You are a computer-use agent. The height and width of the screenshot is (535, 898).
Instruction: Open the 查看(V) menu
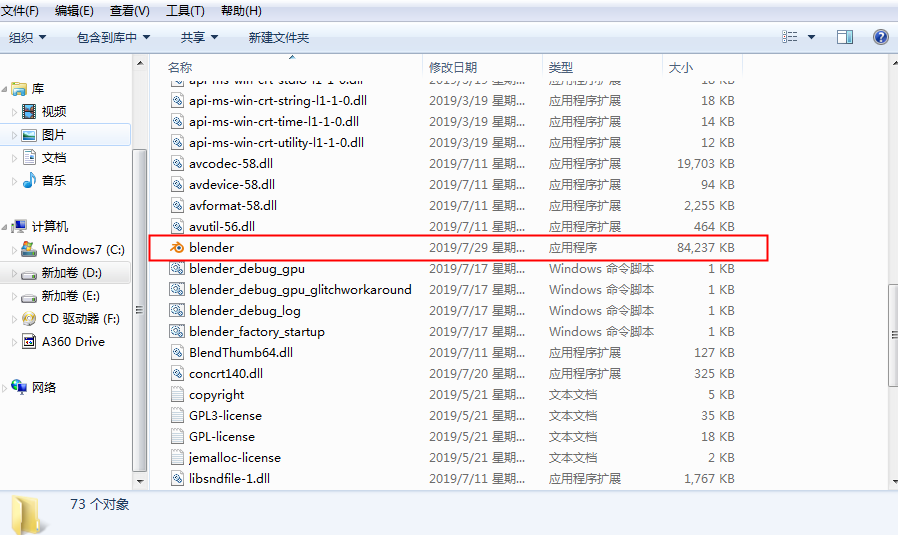(x=130, y=11)
